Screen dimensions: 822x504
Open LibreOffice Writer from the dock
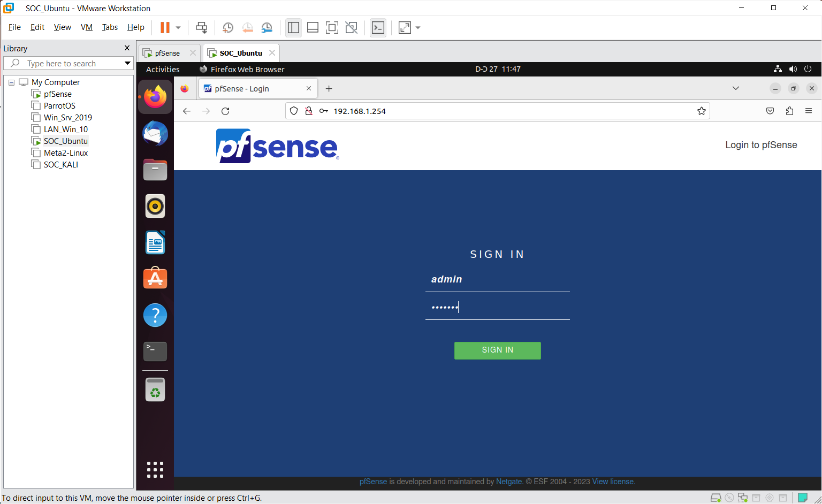click(x=155, y=243)
